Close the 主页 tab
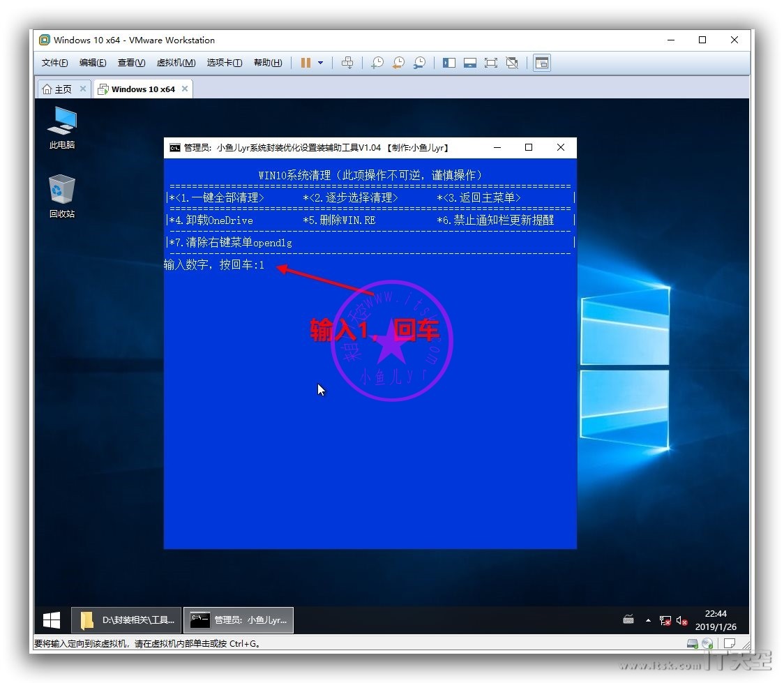 click(x=83, y=89)
